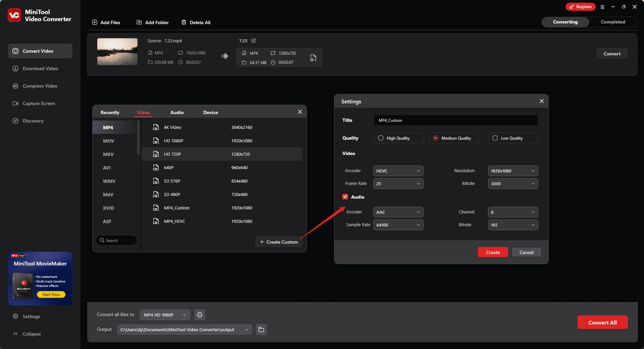Select the MKV format in list
The height and width of the screenshot is (349, 644).
point(115,154)
